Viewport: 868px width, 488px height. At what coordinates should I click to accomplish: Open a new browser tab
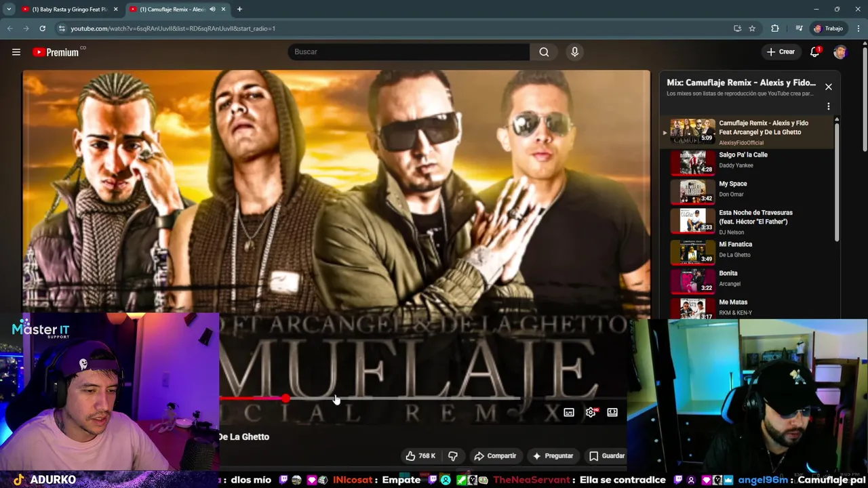tap(239, 9)
